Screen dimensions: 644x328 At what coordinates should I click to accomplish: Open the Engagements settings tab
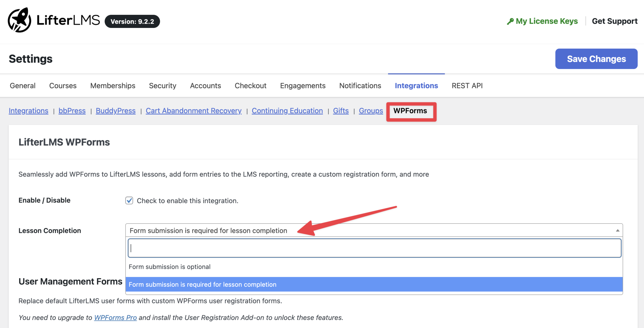(303, 86)
